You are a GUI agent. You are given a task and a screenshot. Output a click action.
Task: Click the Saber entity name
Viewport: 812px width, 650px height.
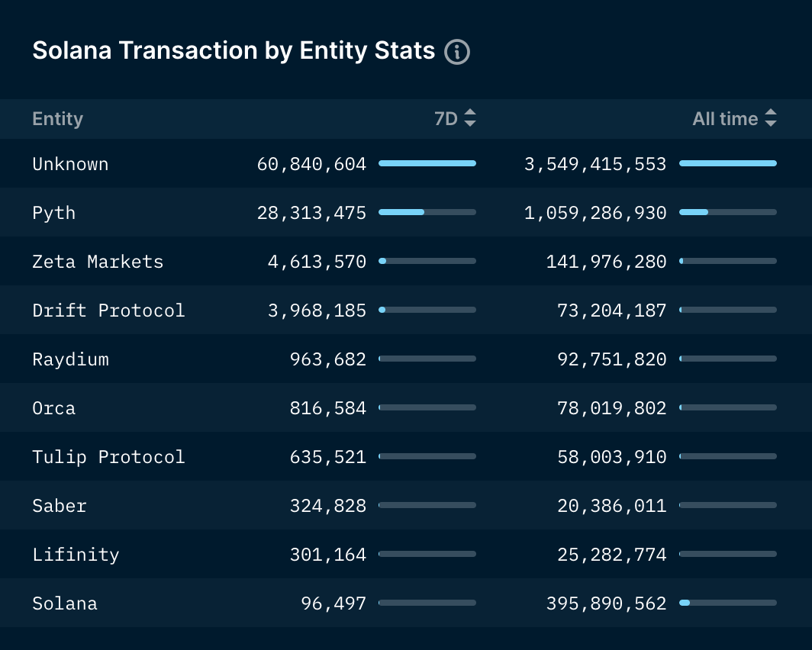[60, 506]
